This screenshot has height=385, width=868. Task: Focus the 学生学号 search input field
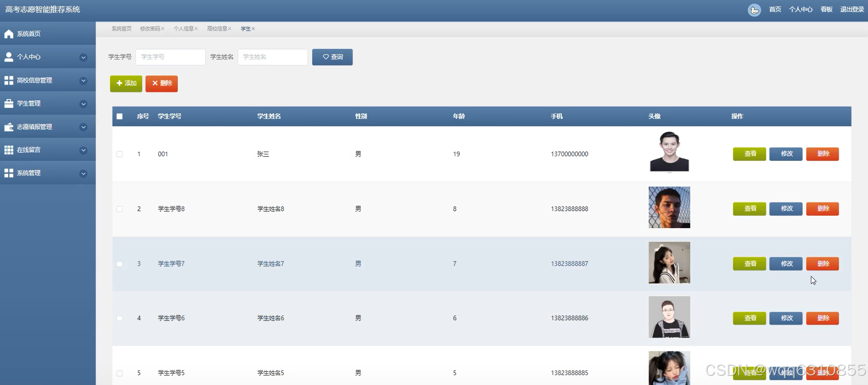coord(170,57)
